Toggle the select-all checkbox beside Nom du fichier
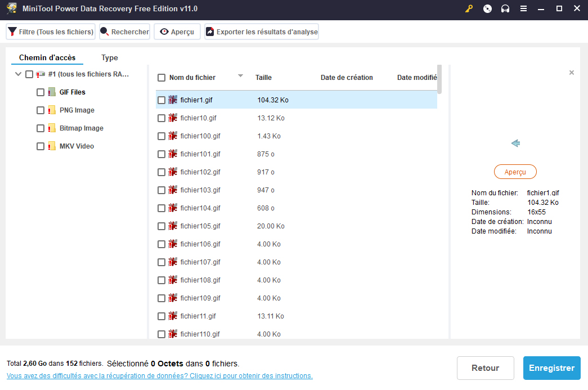 coord(161,78)
